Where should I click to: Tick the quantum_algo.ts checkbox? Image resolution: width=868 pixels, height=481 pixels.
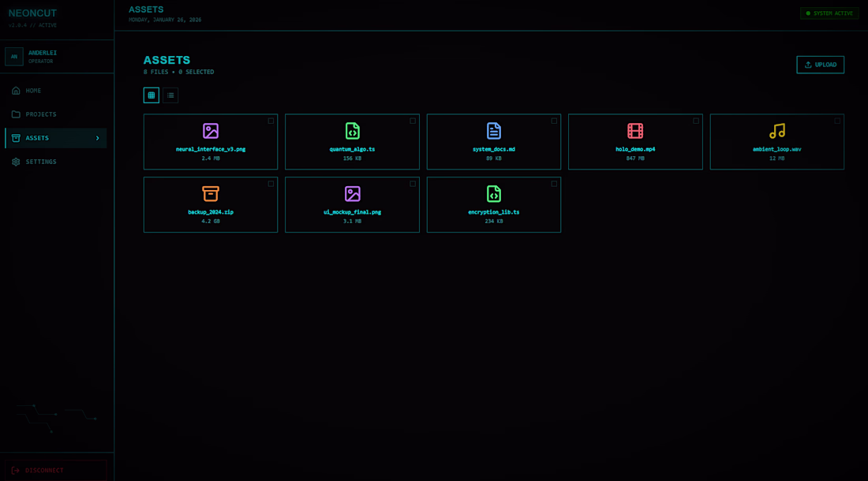click(x=413, y=121)
